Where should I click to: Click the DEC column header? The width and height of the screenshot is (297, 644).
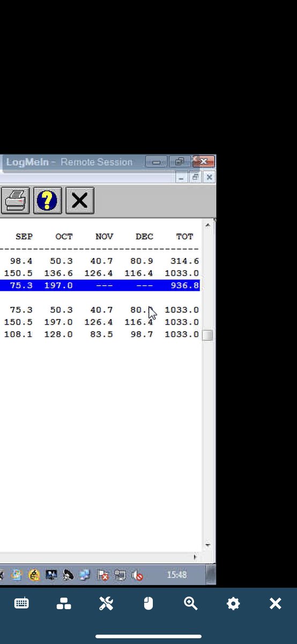[x=145, y=237]
